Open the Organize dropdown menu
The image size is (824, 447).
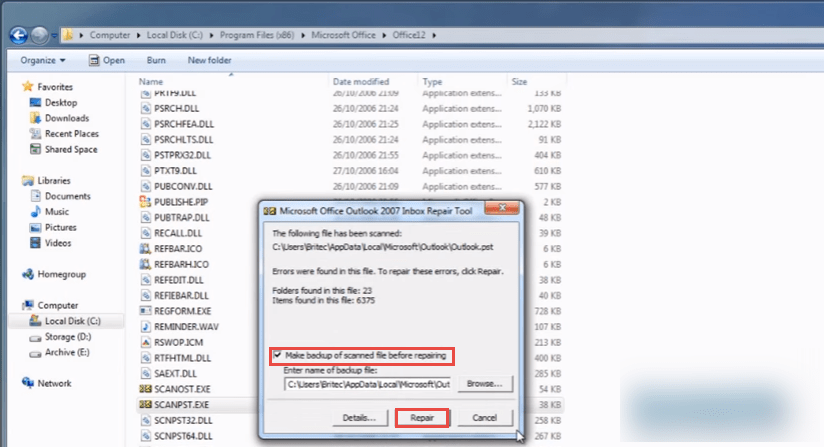[43, 60]
